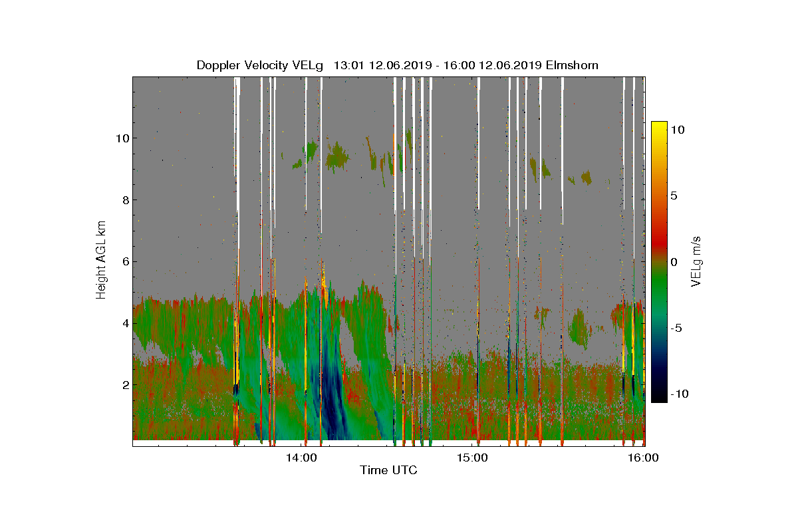Click the '15:00' time tick label
798x532 pixels.
472,458
